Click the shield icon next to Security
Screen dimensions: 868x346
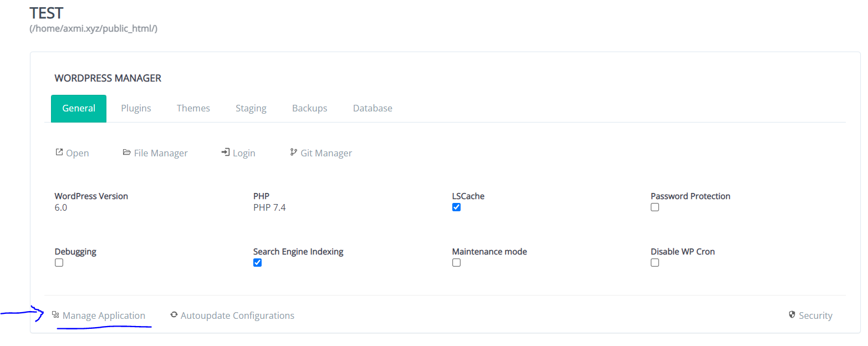[x=792, y=314]
